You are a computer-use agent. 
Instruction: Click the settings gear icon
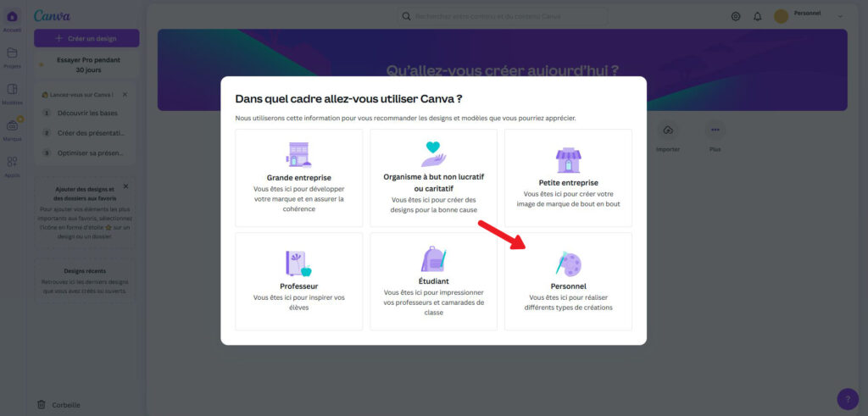pyautogui.click(x=735, y=16)
